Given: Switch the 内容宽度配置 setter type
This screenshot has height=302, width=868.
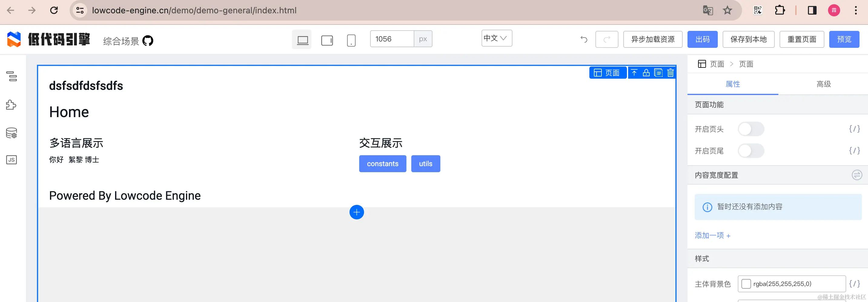Looking at the screenshot, I should [x=856, y=175].
